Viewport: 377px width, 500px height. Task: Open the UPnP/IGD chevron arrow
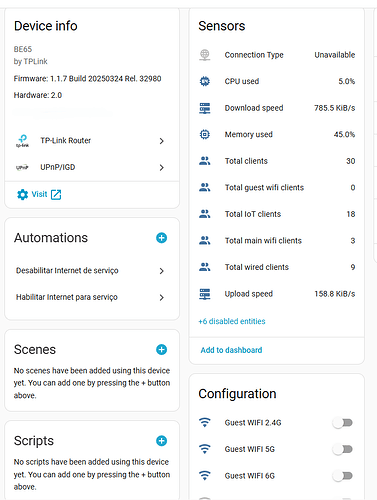[162, 168]
